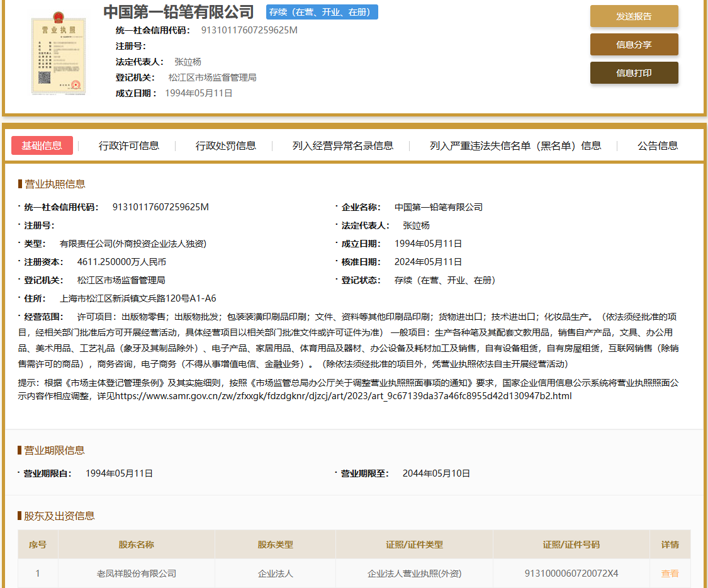Click the 股东名称 column header
Image resolution: width=708 pixels, height=588 pixels.
tap(137, 545)
